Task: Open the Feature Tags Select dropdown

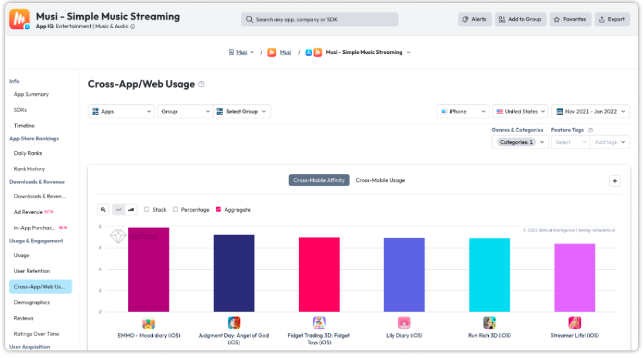Action: (570, 142)
